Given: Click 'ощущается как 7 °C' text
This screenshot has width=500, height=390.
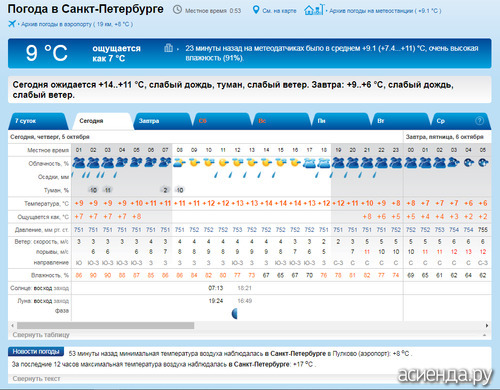Looking at the screenshot, I should coord(116,53).
